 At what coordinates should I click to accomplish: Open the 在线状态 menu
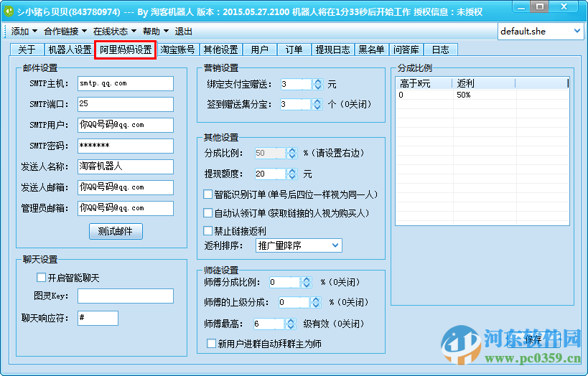click(x=115, y=32)
